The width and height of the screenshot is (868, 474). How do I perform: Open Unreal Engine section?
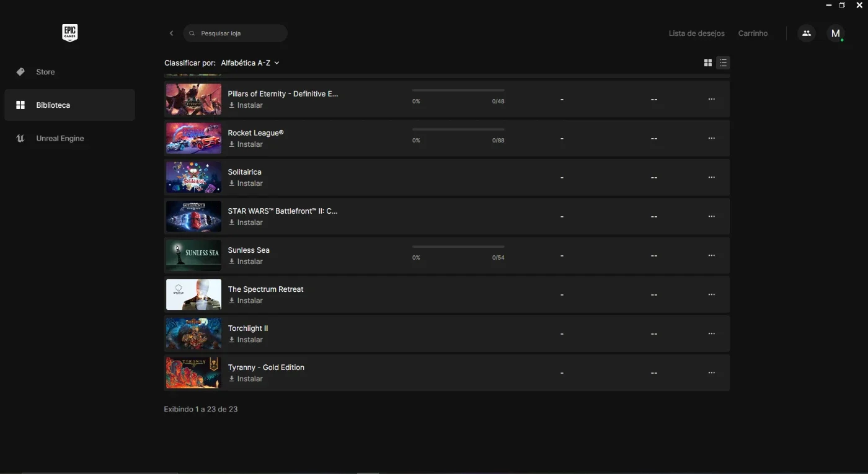(x=69, y=138)
